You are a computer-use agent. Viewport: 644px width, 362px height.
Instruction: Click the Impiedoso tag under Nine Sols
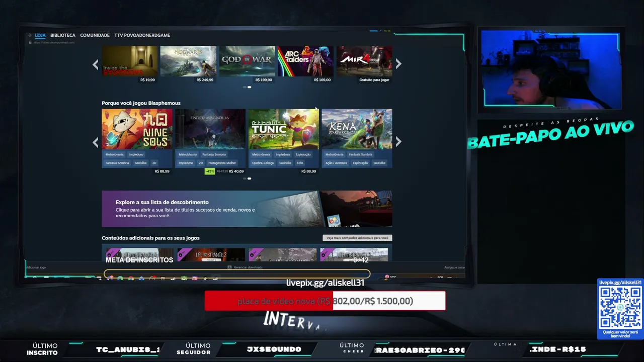point(136,154)
